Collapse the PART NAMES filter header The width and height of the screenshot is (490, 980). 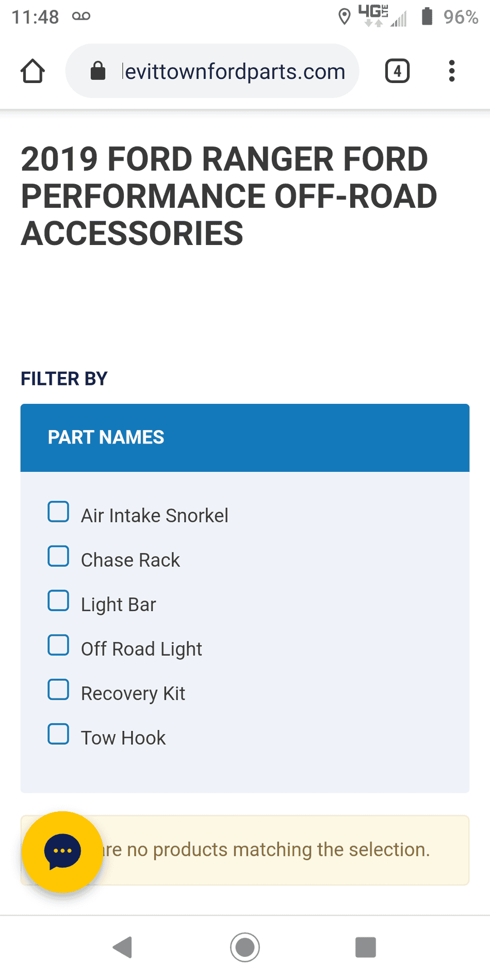[245, 437]
